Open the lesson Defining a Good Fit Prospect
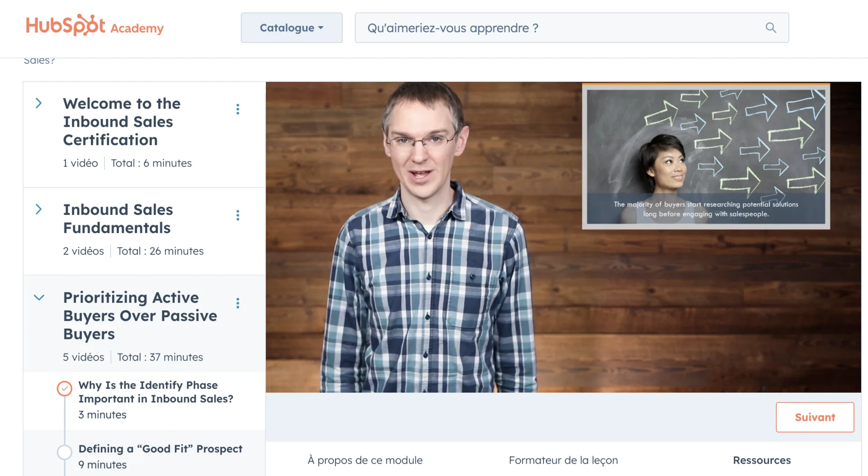 click(160, 448)
